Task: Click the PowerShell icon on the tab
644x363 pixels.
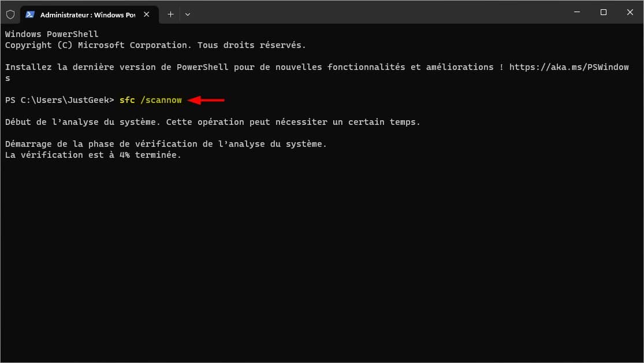Action: point(30,14)
